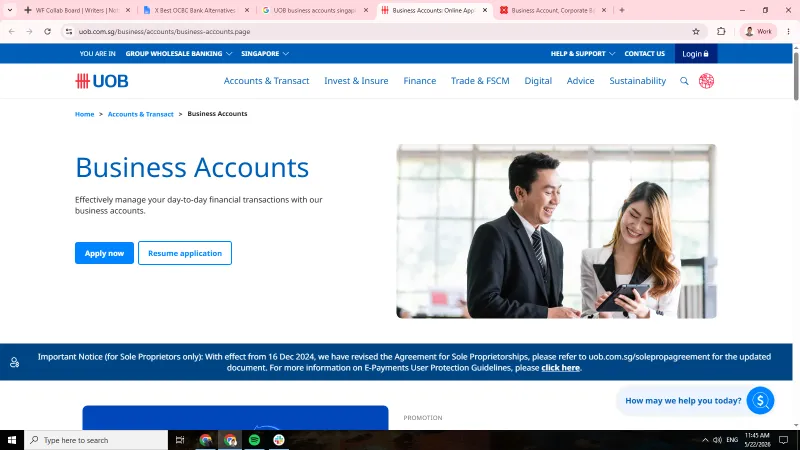Viewport: 800px width, 450px height.
Task: Click the active Chrome taskbar icon
Action: pyautogui.click(x=230, y=440)
